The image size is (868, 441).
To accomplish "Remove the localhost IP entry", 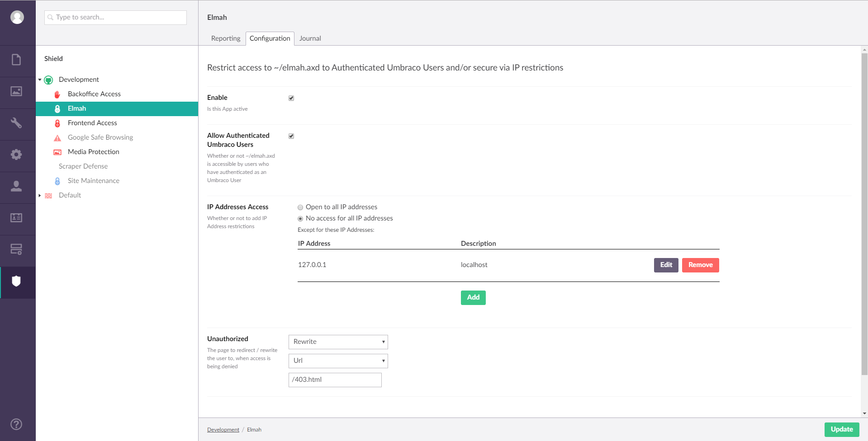I will pyautogui.click(x=700, y=265).
